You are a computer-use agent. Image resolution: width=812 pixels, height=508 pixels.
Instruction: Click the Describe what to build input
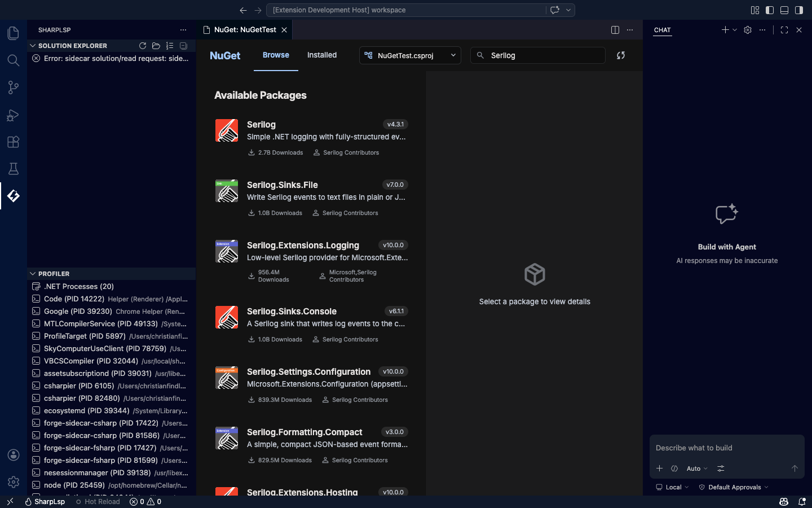[727, 448]
